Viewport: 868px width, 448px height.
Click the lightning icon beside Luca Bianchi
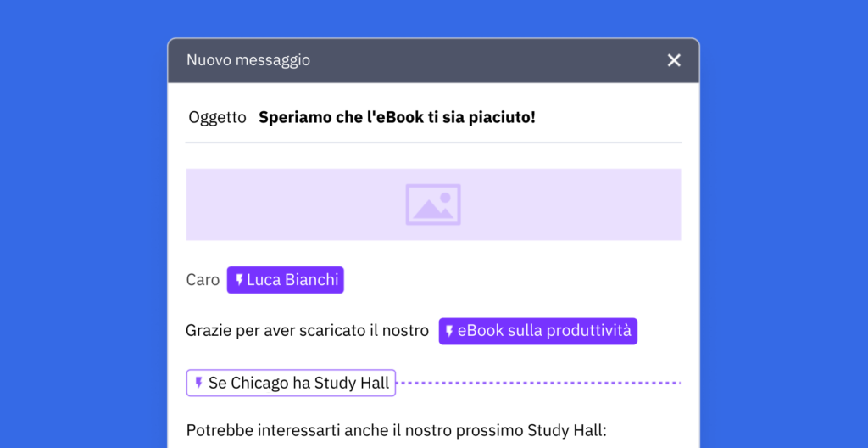[x=239, y=280]
